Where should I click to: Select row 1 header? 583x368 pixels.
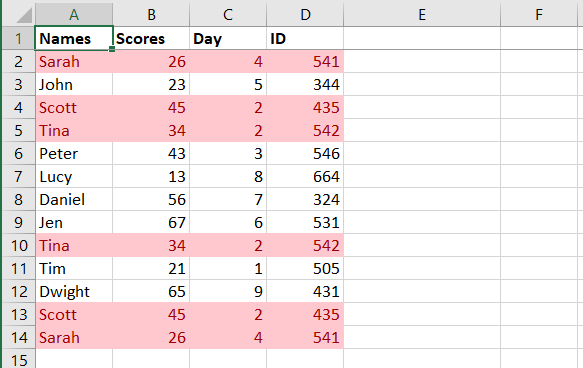pyautogui.click(x=19, y=38)
